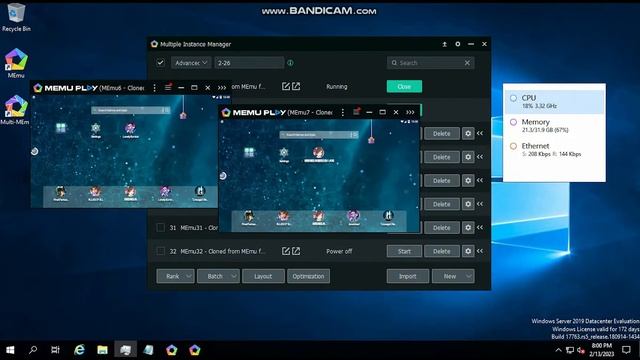Screen dimensions: 640x360
Task: Expand MEmu6 sidebar with triple-chevron
Action: (222, 88)
